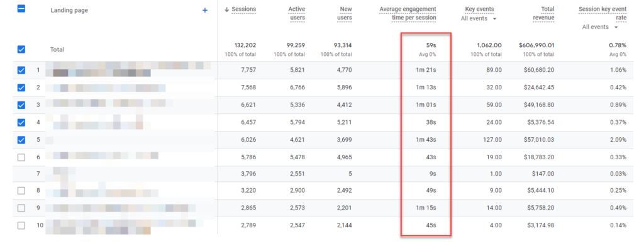Click revenue value $18,783.20
Screen dimensions: 644x243
pyautogui.click(x=539, y=157)
